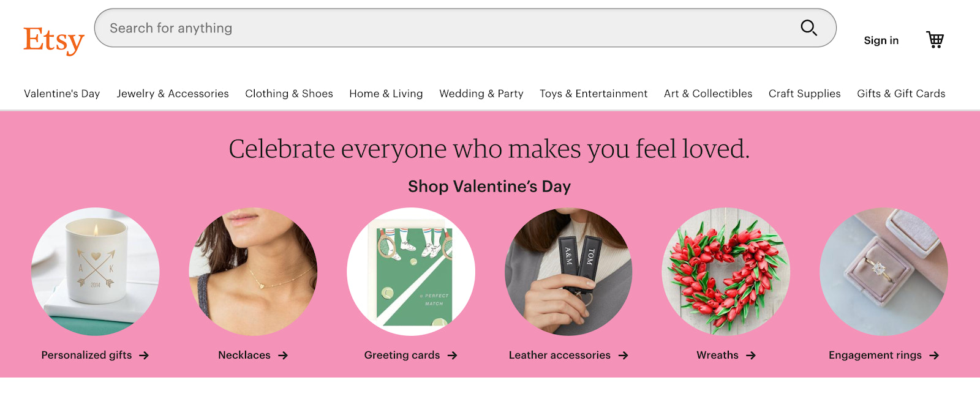
Task: Click the Sign in link
Action: tap(881, 40)
